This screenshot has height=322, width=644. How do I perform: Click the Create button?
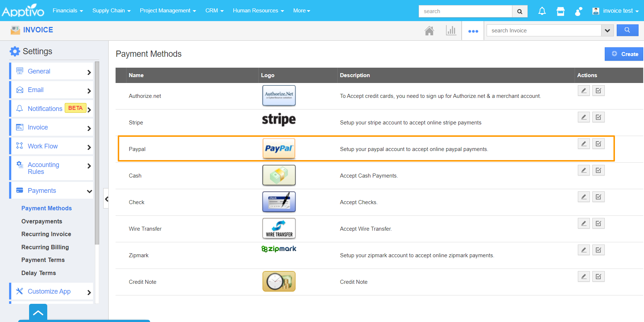624,54
